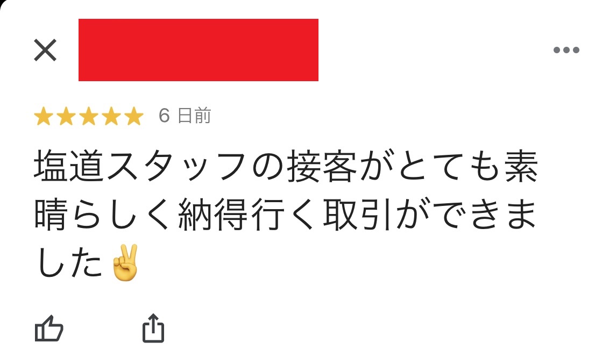
Task: Click the word "接客" in the review
Action: pyautogui.click(x=322, y=167)
